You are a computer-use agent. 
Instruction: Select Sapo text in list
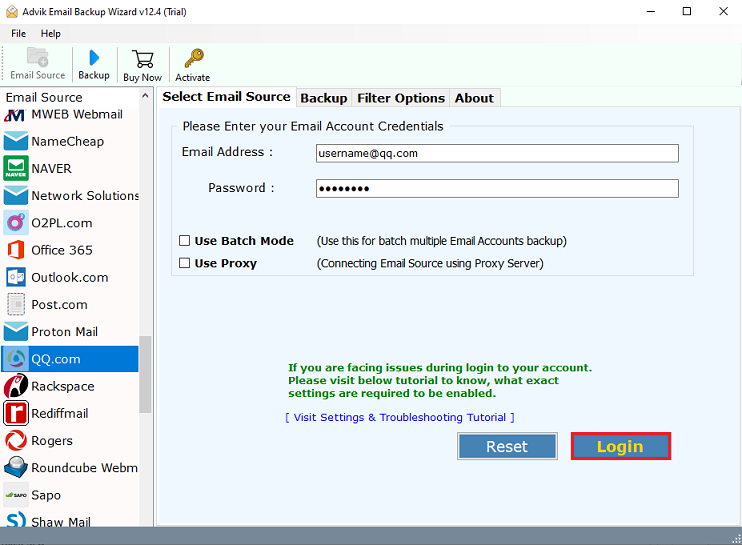pyautogui.click(x=46, y=495)
